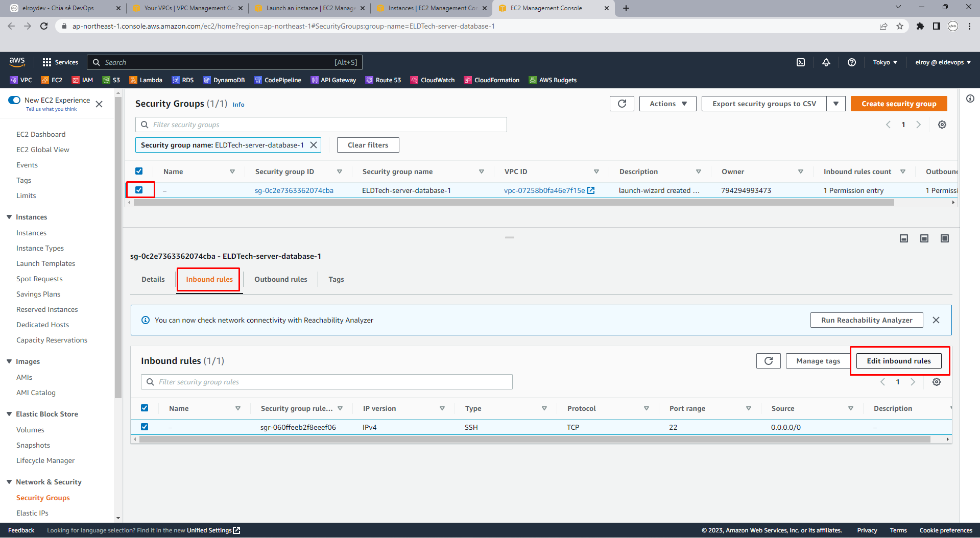Viewport: 980px width, 538px height.
Task: Open CodePipeline shortcut in favorites bar
Action: tap(278, 80)
